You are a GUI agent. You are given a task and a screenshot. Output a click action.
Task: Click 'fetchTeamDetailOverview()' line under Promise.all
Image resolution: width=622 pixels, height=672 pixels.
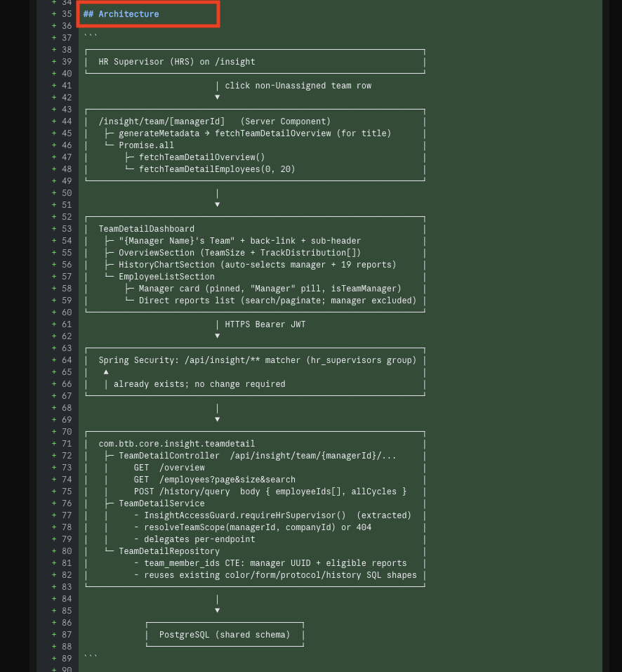click(x=201, y=157)
